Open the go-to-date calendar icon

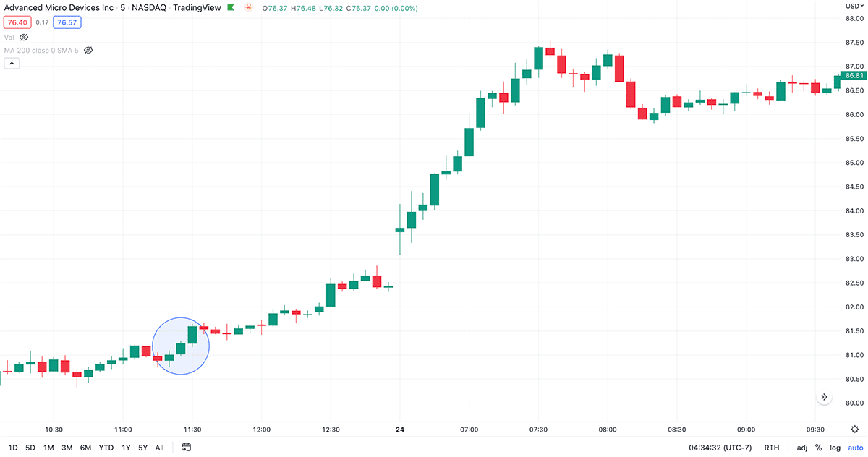187,448
